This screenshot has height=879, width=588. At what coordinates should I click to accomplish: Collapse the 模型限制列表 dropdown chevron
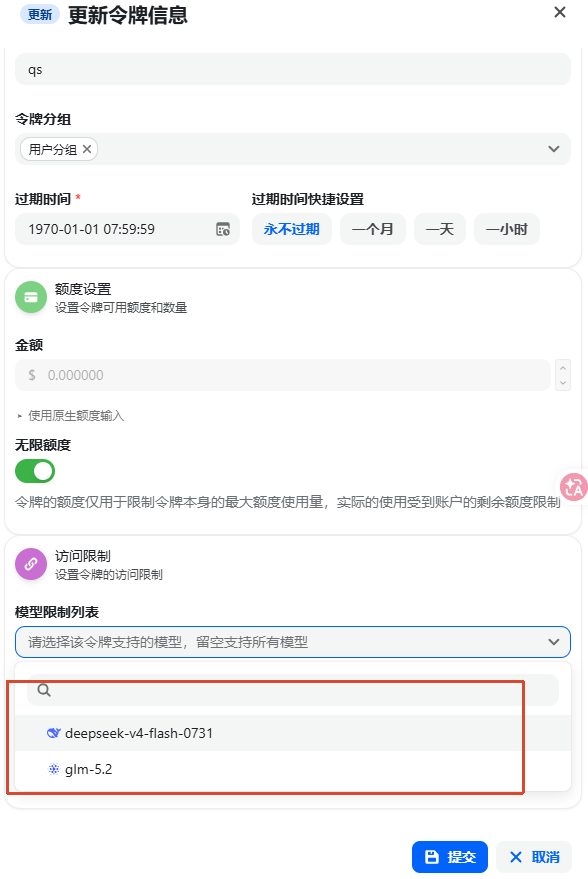pyautogui.click(x=554, y=642)
